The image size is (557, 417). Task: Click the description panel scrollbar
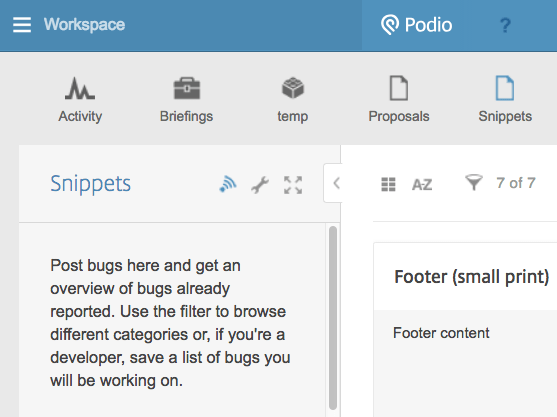pos(333,318)
